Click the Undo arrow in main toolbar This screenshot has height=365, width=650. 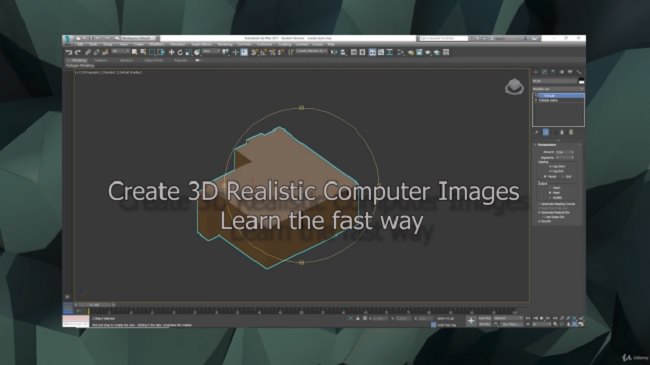(x=69, y=52)
